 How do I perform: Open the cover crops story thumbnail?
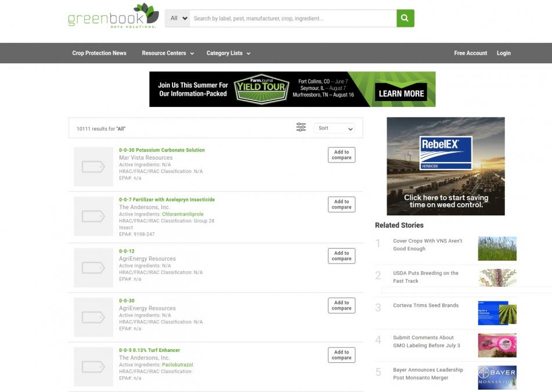click(497, 249)
